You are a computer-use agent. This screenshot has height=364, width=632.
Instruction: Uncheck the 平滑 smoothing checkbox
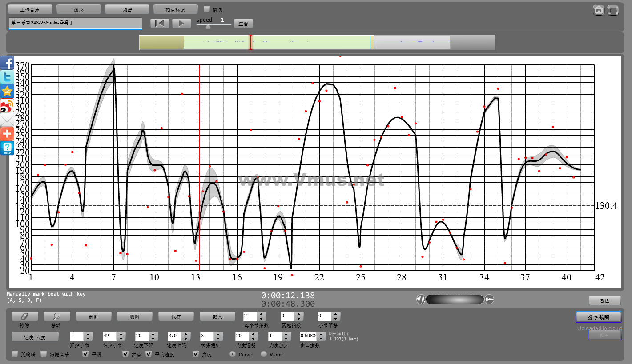[x=86, y=354]
